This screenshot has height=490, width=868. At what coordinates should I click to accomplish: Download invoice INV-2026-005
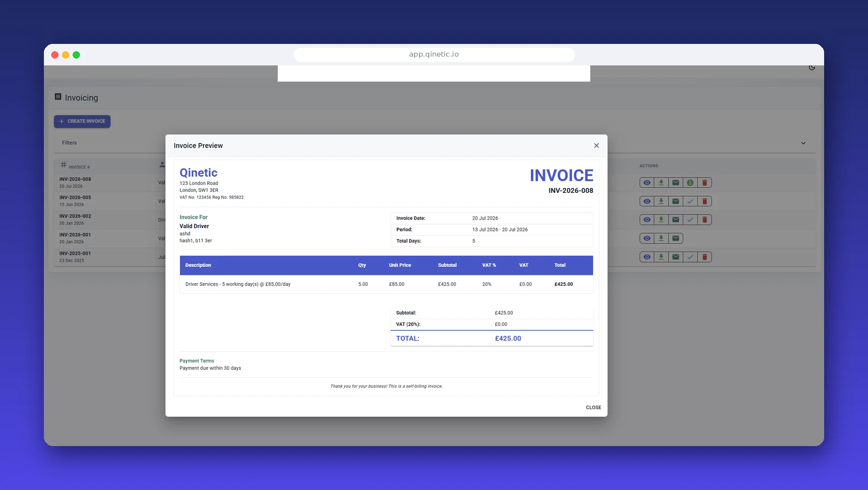click(x=661, y=201)
